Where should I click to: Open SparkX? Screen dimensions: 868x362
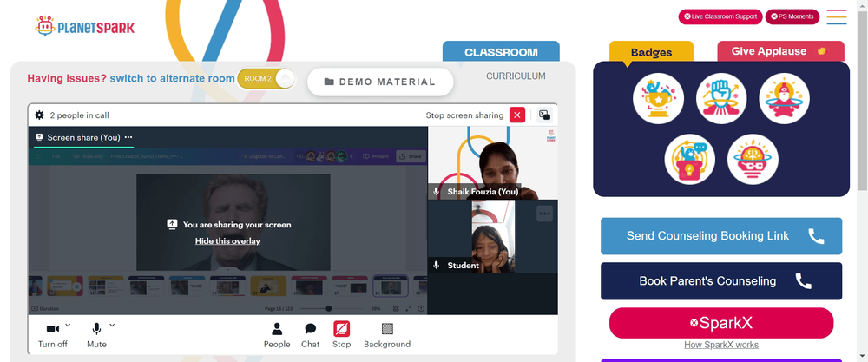pyautogui.click(x=721, y=323)
